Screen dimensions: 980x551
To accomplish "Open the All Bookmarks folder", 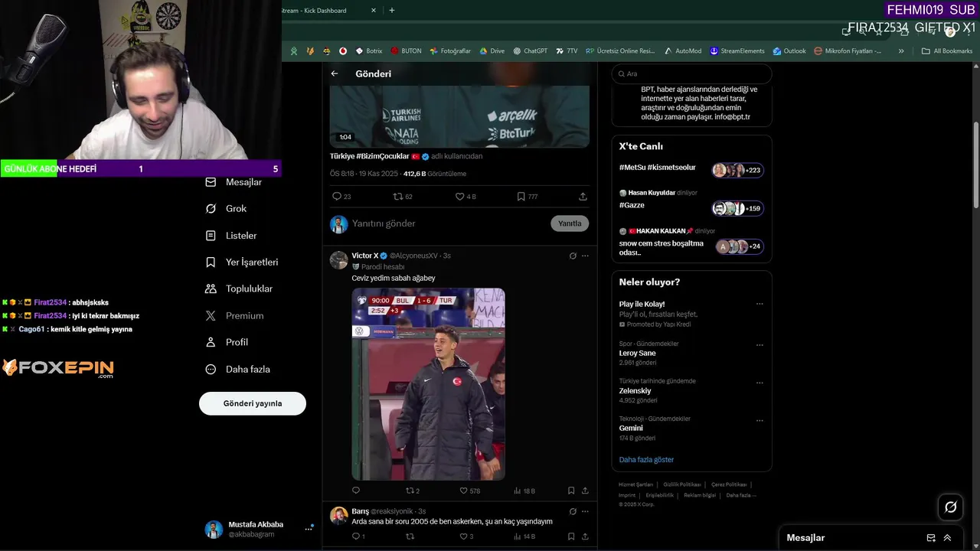I will (946, 51).
